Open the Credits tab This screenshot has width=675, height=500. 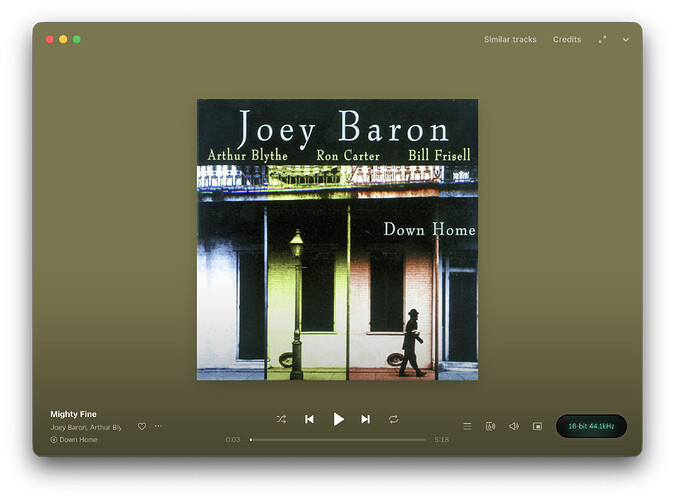pos(567,39)
